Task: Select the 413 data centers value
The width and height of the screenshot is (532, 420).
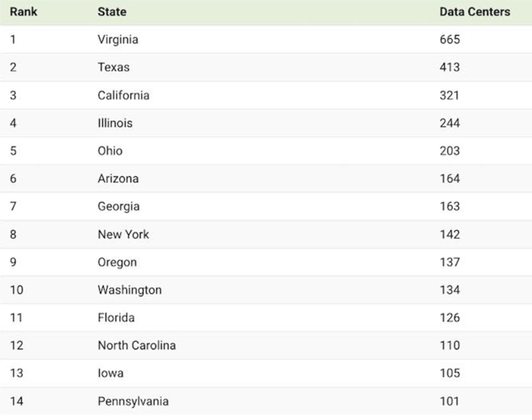Action: 450,68
